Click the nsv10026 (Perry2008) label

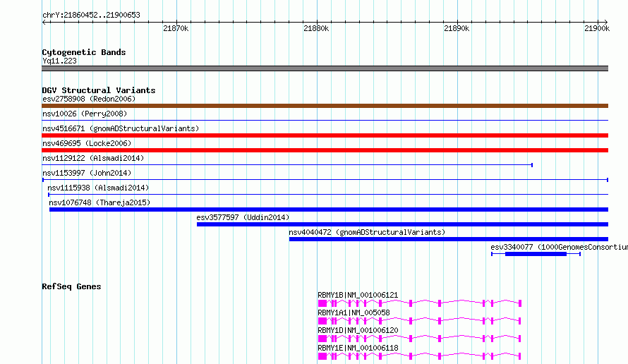(85, 114)
